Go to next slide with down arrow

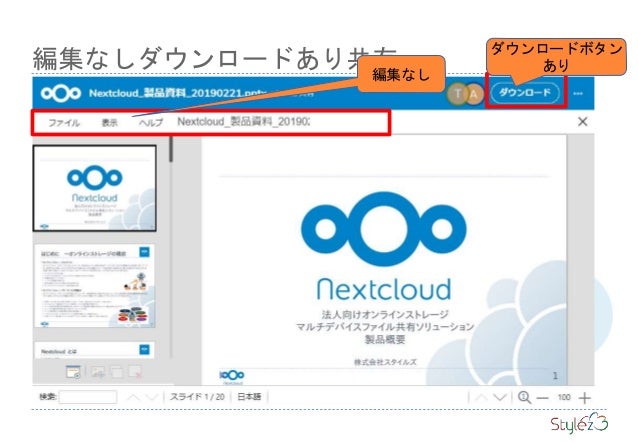click(499, 397)
